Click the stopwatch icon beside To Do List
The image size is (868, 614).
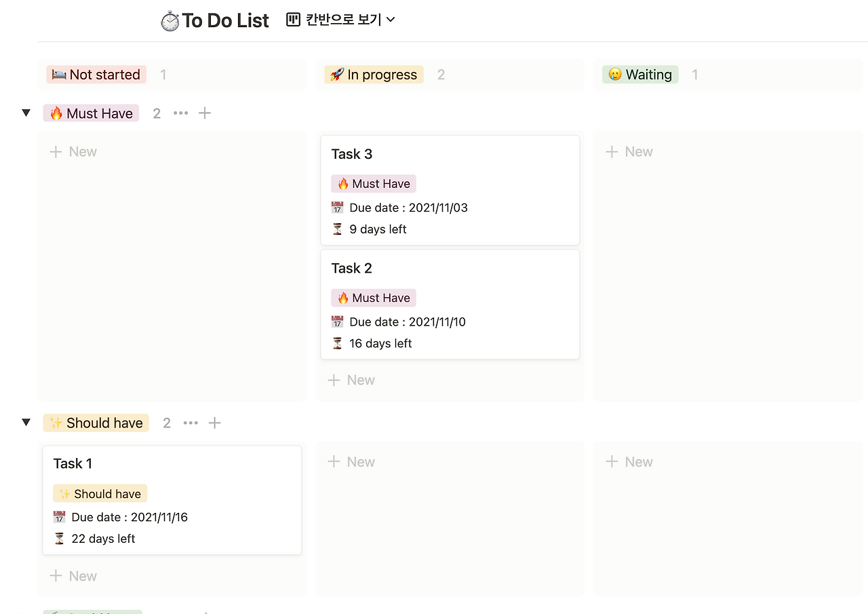point(170,21)
